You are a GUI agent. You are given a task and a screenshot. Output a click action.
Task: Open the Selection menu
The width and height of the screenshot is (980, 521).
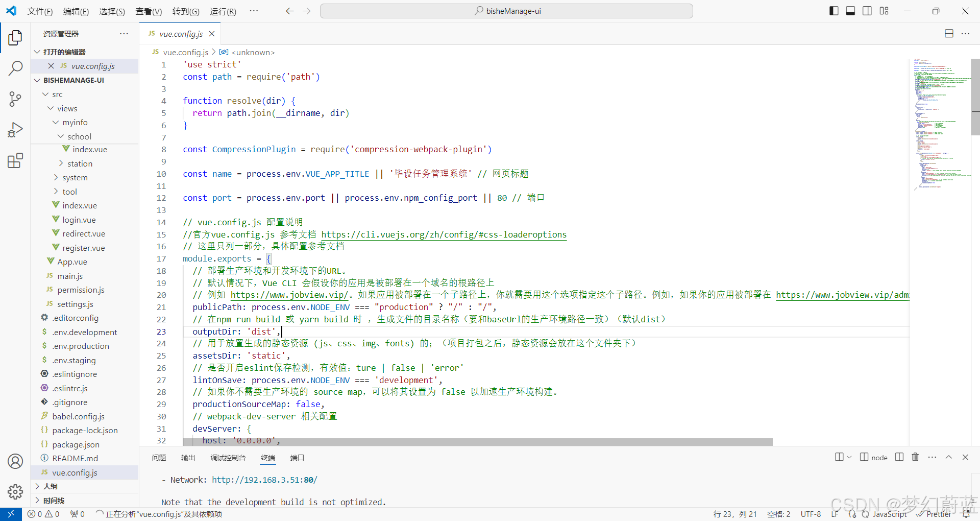[x=112, y=11]
